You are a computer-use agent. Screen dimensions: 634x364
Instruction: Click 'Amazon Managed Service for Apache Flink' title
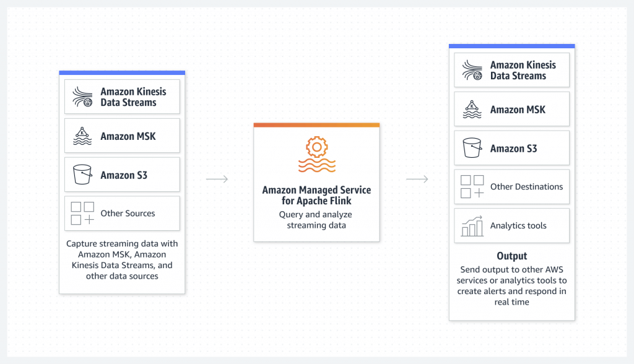316,196
